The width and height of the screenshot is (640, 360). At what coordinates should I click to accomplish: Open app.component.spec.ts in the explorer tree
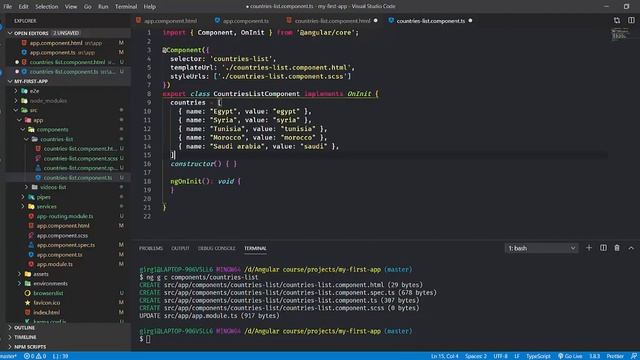click(x=66, y=245)
